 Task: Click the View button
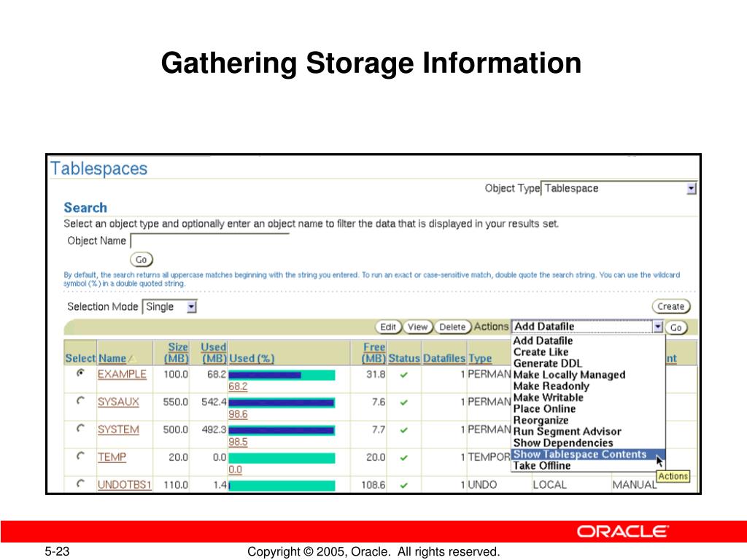(417, 327)
